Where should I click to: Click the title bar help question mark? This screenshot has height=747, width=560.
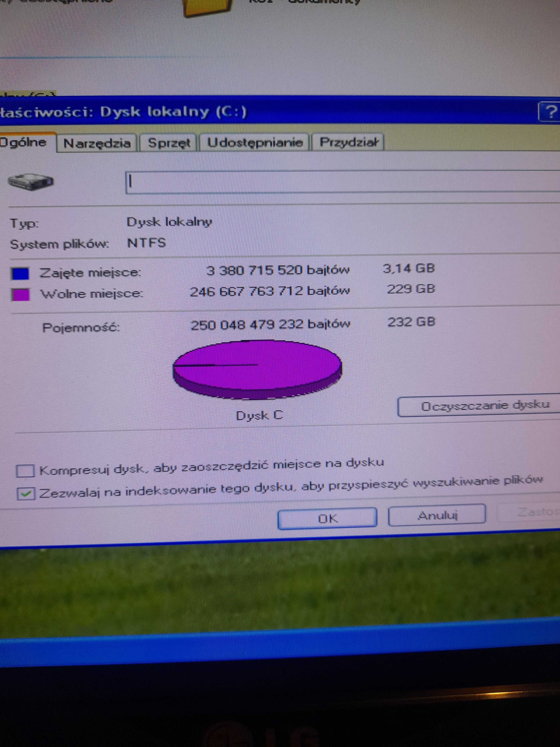click(x=549, y=111)
